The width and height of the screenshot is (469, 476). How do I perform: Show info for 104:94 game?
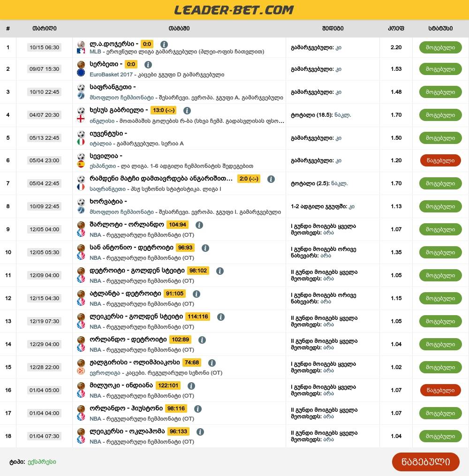click(199, 225)
